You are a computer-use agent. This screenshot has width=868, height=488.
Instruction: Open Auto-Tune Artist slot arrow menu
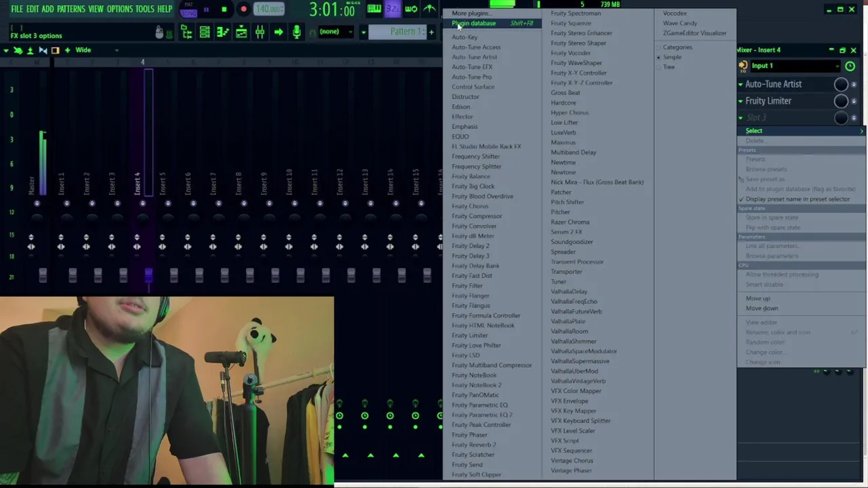[741, 84]
